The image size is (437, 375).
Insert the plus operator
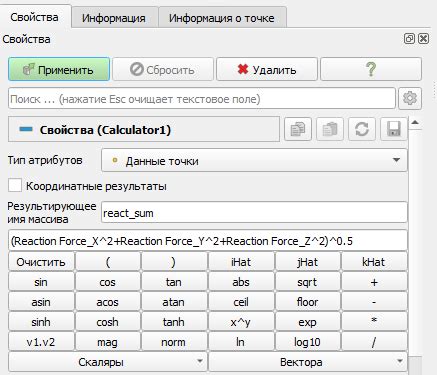[374, 282]
